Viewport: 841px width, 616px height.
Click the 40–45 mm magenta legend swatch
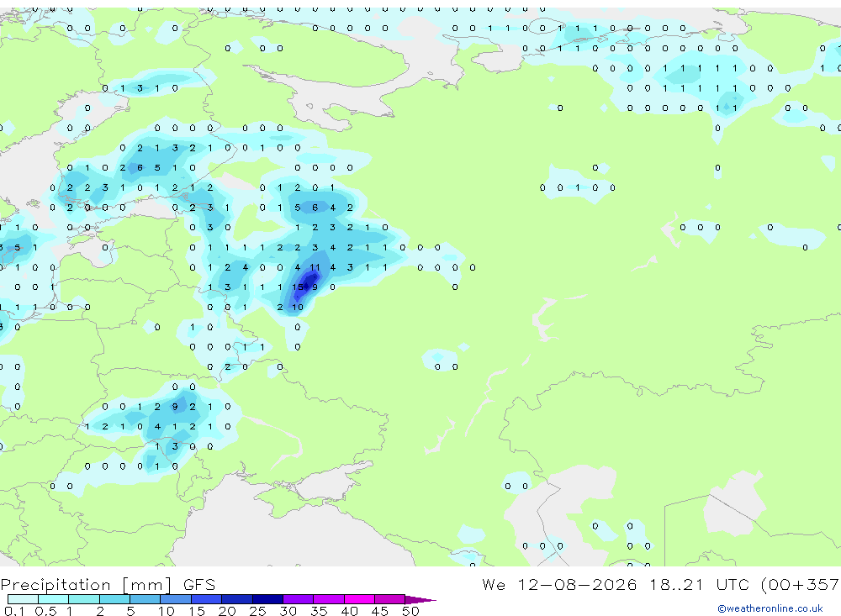click(359, 599)
